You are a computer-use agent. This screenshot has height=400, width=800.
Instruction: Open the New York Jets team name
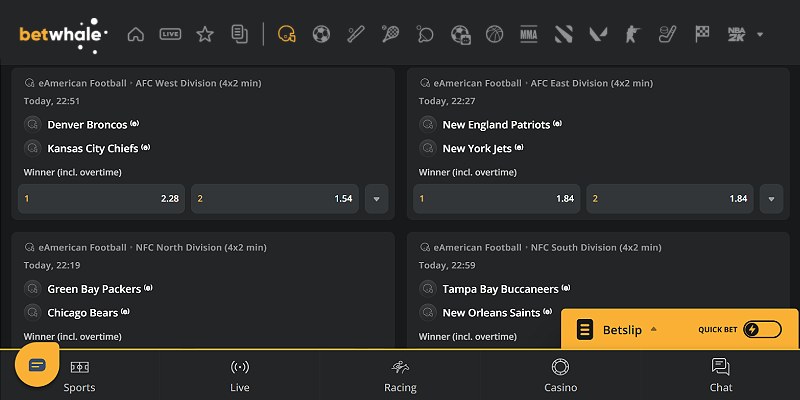pos(477,148)
